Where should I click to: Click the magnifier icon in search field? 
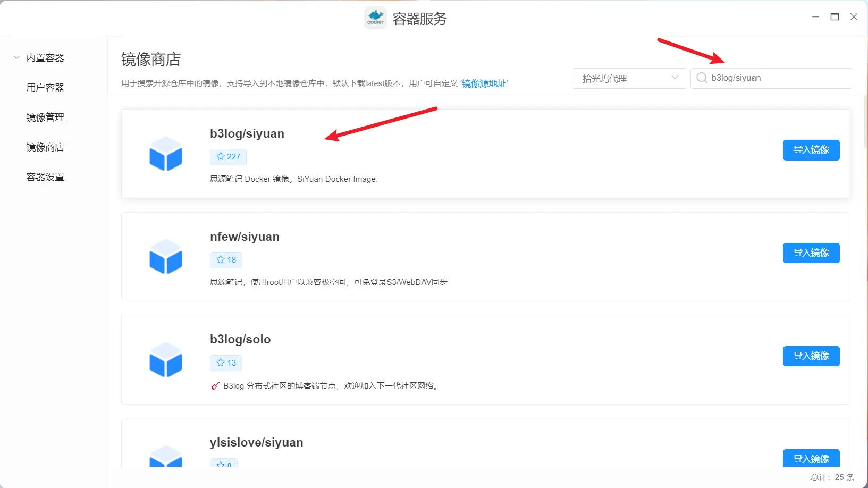click(702, 78)
